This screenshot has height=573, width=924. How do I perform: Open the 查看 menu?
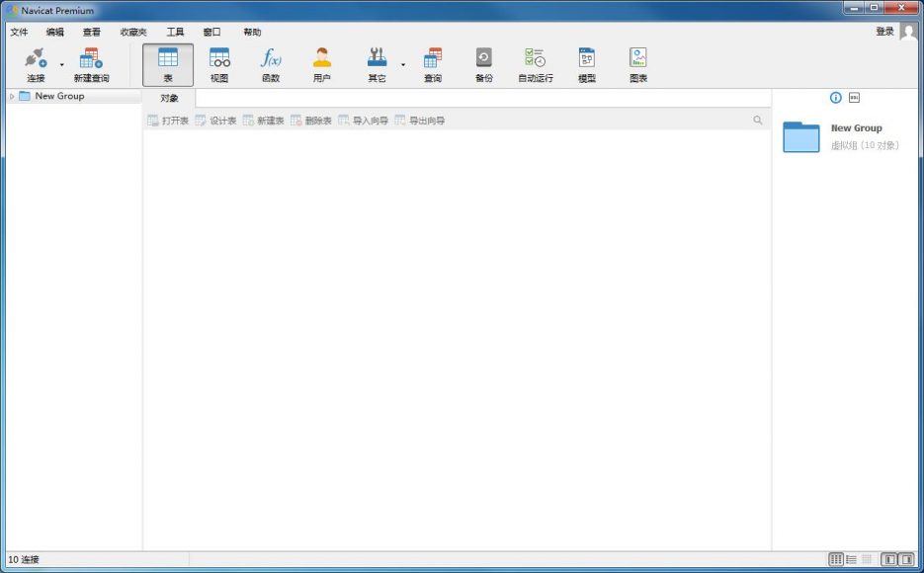pyautogui.click(x=91, y=32)
